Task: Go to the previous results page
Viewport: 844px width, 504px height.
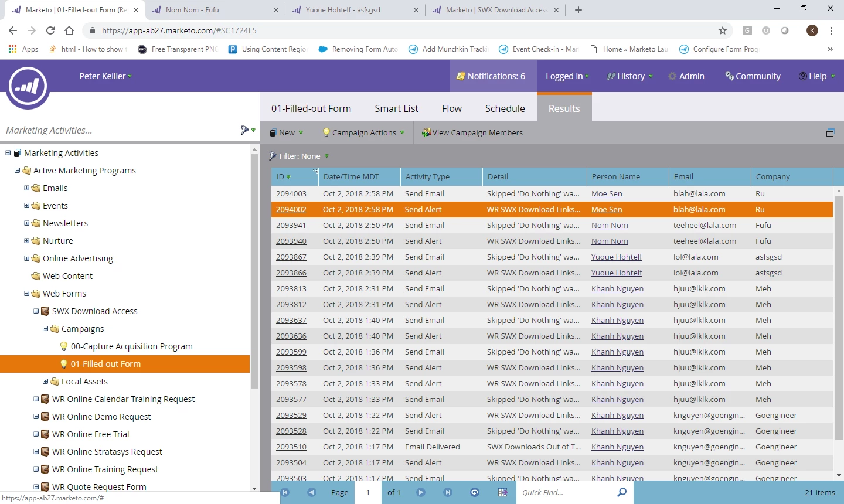Action: tap(312, 492)
